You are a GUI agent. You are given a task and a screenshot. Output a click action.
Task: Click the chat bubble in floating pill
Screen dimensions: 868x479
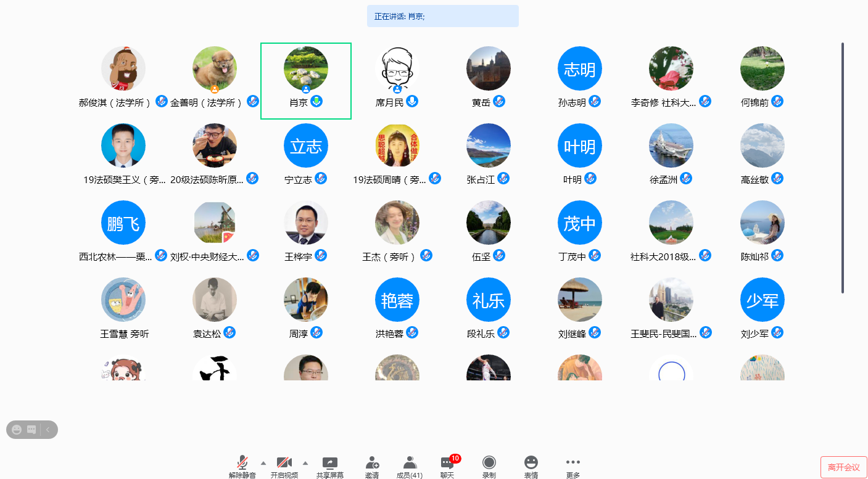click(31, 430)
